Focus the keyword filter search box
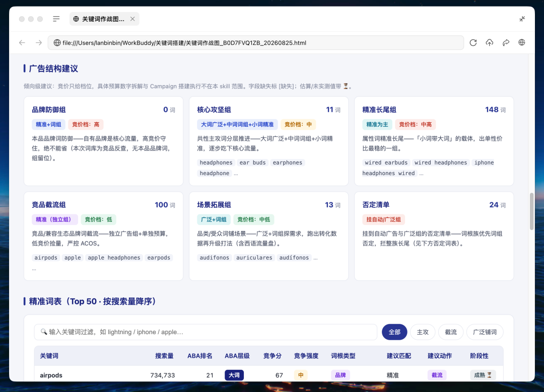The width and height of the screenshot is (544, 392). pos(206,332)
